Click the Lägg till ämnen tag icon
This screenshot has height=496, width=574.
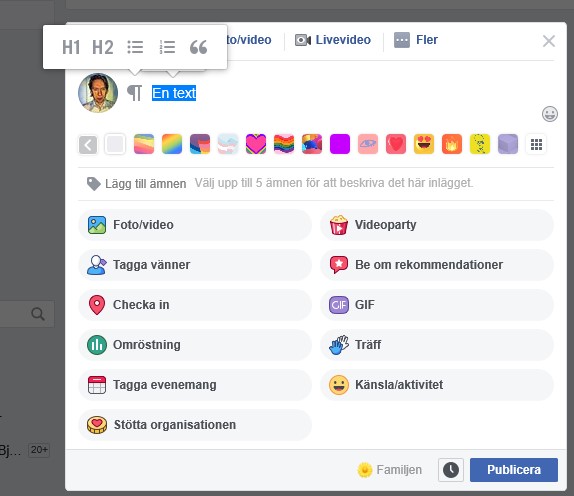[93, 184]
